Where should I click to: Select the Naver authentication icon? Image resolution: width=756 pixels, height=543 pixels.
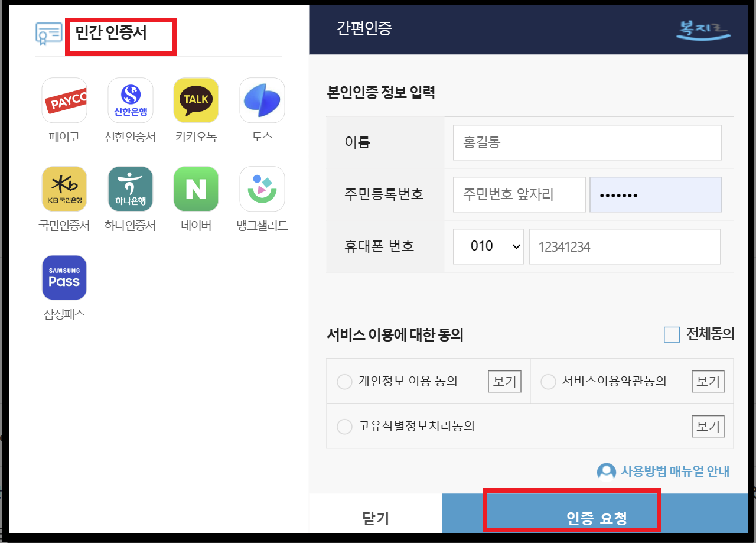(196, 189)
